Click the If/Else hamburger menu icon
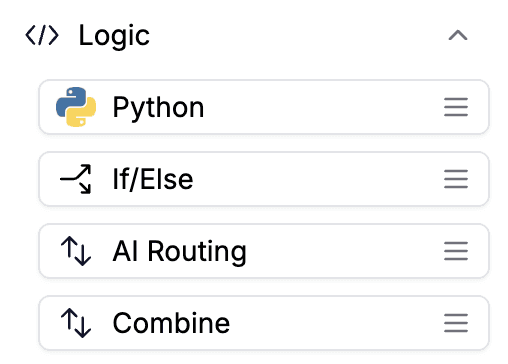Viewport: 508px width, 364px height. click(x=456, y=179)
